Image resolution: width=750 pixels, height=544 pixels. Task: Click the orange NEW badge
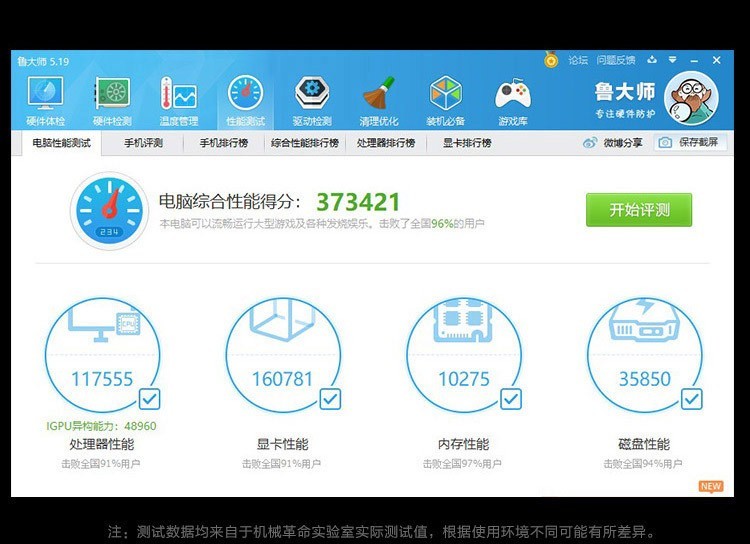coord(711,487)
